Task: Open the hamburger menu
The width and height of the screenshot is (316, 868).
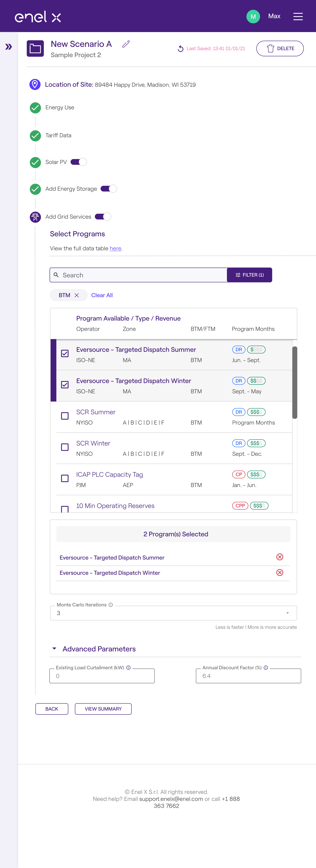Action: point(298,17)
